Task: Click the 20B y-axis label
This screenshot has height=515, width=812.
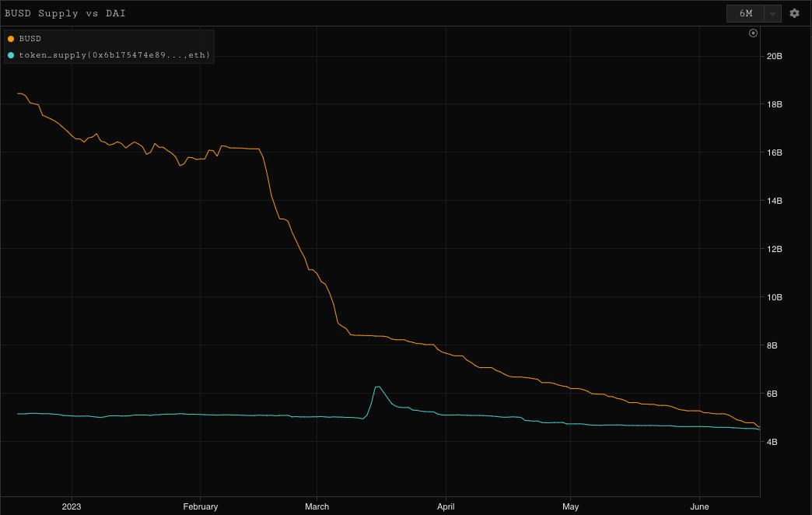Action: pos(774,56)
